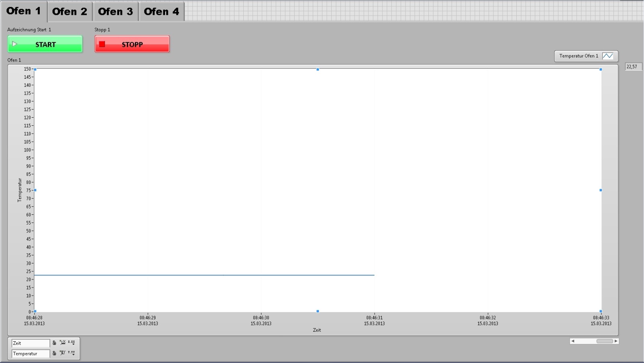Click the graph scrollbar right arrow

click(x=616, y=341)
